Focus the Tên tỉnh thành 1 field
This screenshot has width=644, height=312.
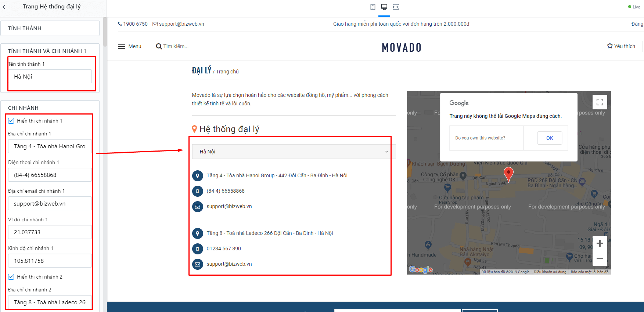(x=50, y=76)
